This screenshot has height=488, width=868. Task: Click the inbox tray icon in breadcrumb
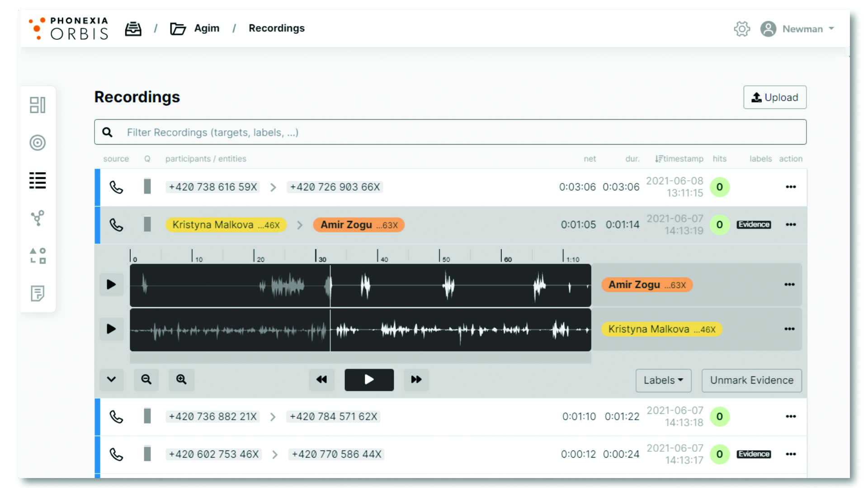click(x=133, y=28)
